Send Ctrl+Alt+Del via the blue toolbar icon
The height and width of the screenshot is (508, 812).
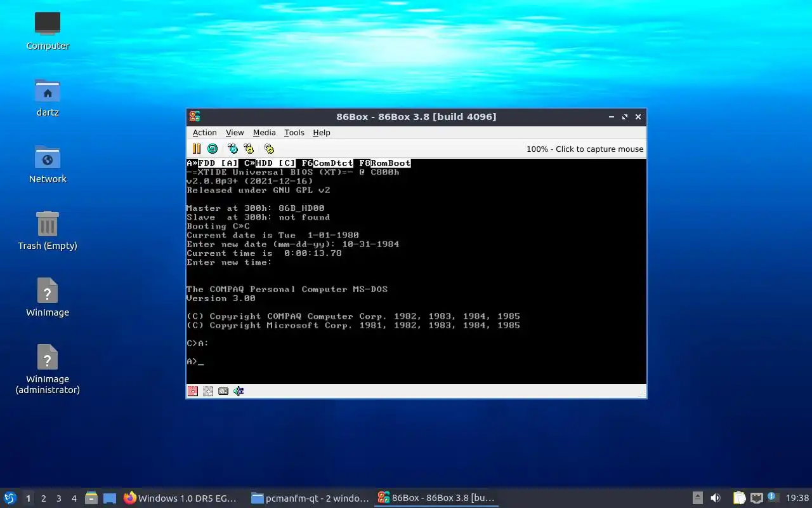pyautogui.click(x=233, y=149)
